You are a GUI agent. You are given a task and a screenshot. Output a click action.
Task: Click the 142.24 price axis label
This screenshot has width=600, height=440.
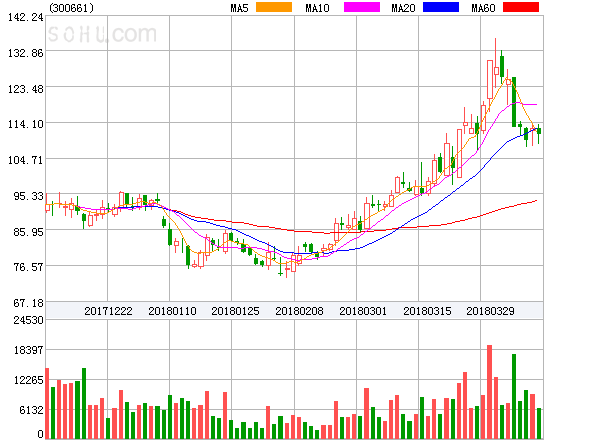[26, 17]
